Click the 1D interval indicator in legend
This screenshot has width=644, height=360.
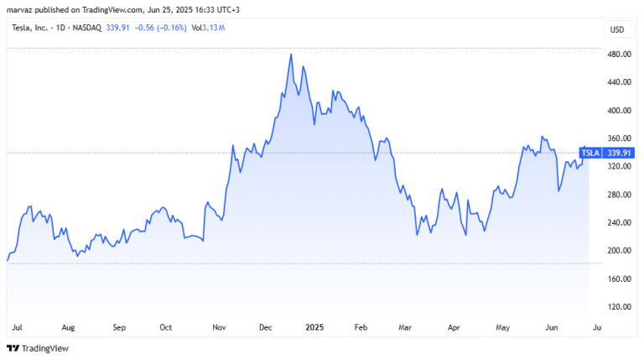60,28
